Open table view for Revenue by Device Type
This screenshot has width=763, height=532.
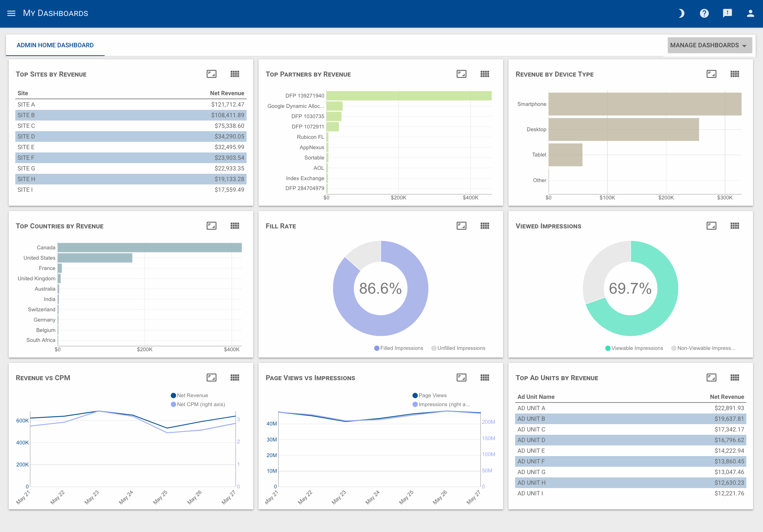735,74
